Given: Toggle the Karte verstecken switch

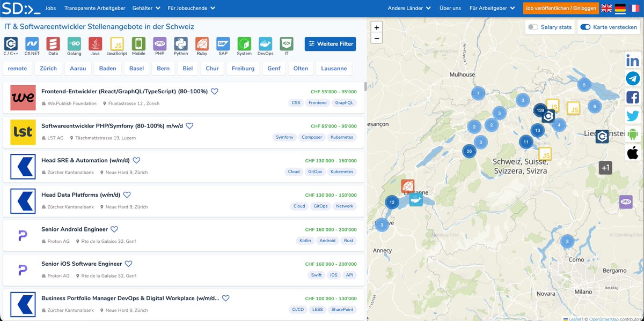Looking at the screenshot, I should pos(586,27).
